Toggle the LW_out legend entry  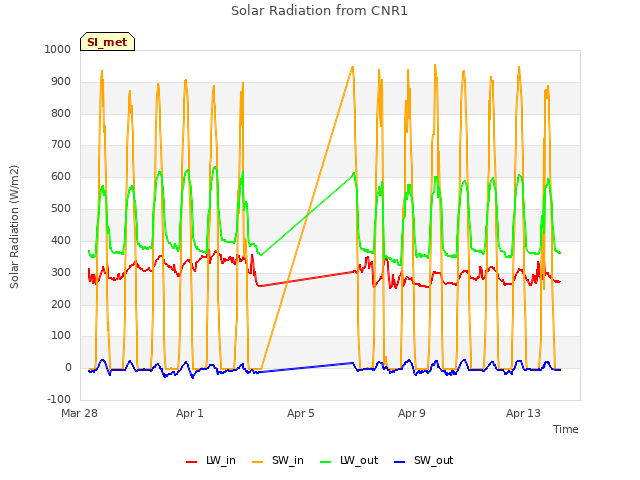pos(349,460)
